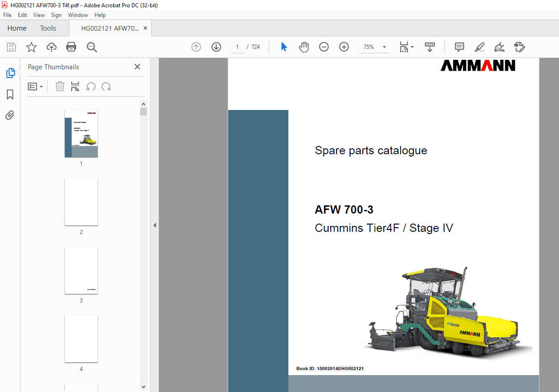Click the Book ID 10002014EHG002121 text
This screenshot has width=559, height=392.
(330, 368)
